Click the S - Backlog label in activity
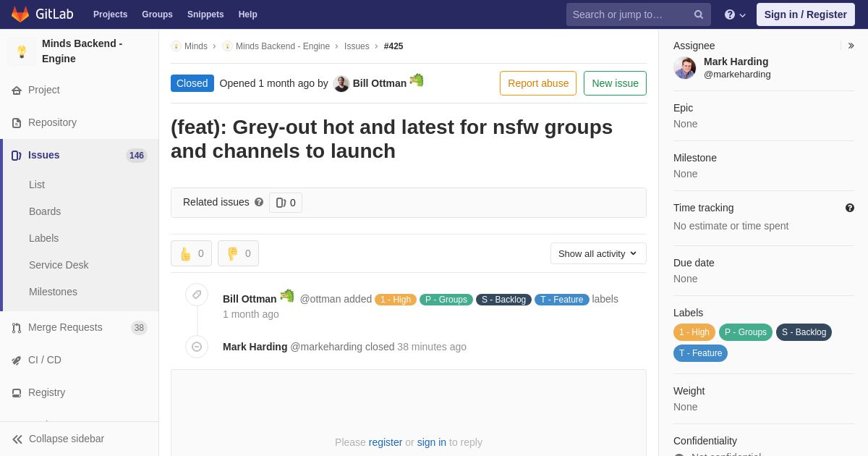 click(x=503, y=300)
